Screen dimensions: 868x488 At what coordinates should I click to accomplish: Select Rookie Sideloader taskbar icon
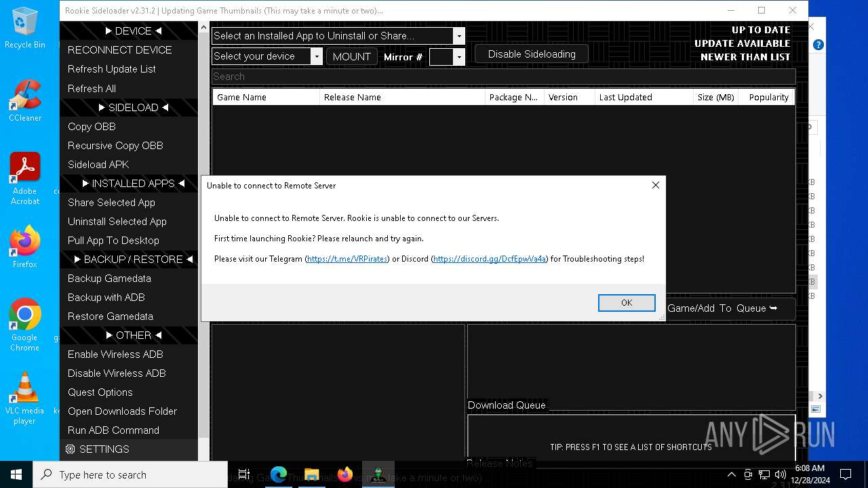(378, 474)
